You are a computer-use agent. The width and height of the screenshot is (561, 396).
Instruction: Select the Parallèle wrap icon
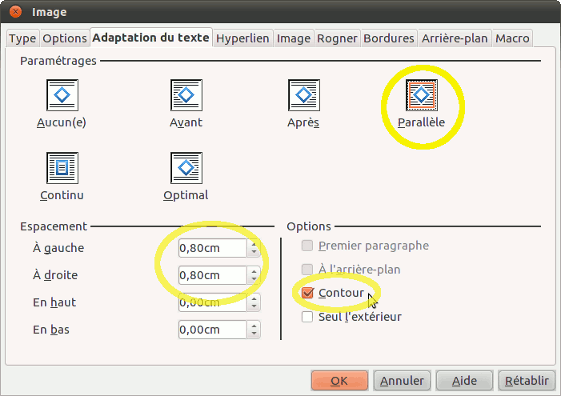(x=421, y=95)
